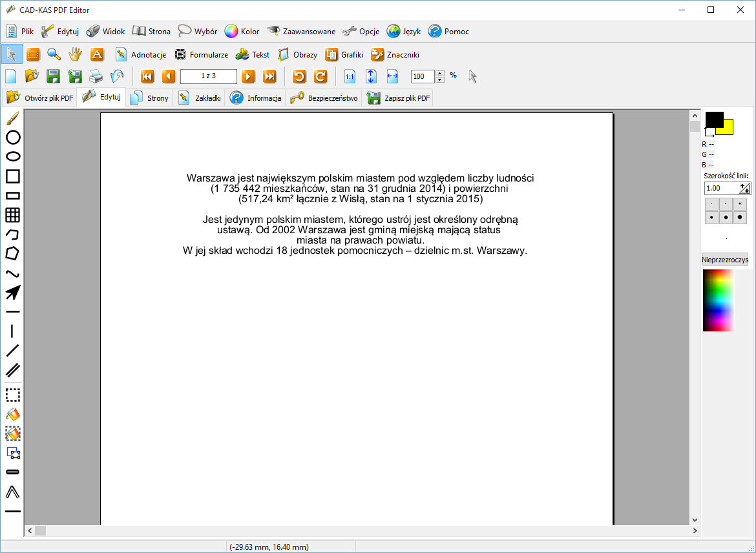Select the dashed rectangle selection tool
The height and width of the screenshot is (553, 756).
coord(12,395)
